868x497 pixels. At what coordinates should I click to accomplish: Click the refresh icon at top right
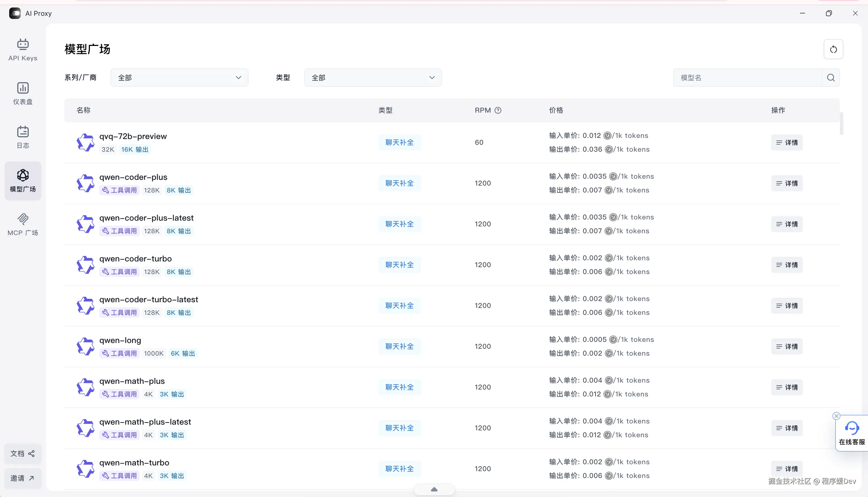[x=833, y=49]
